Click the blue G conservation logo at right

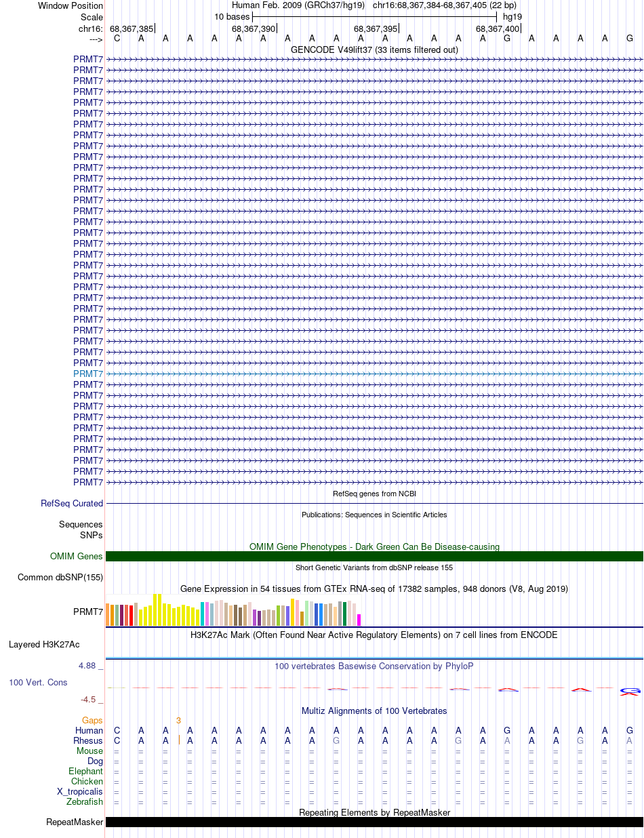coord(630,691)
